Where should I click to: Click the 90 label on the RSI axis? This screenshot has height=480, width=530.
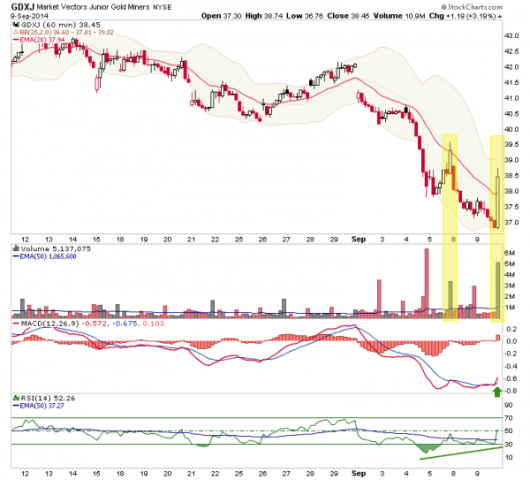(x=509, y=405)
